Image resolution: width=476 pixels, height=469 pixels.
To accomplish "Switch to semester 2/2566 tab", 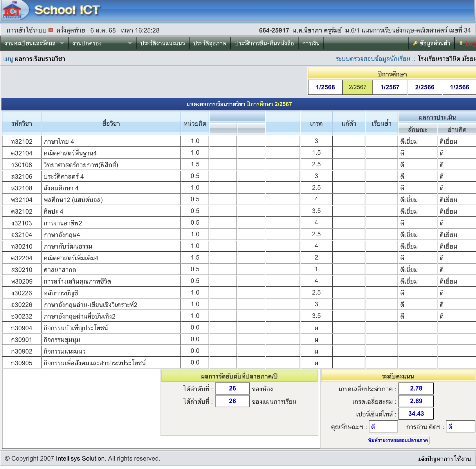I will pos(424,87).
